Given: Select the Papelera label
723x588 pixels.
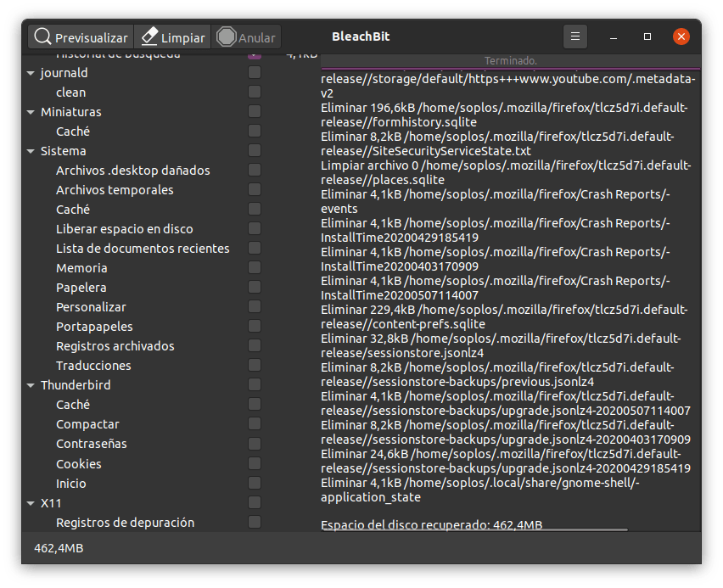Looking at the screenshot, I should [x=81, y=288].
